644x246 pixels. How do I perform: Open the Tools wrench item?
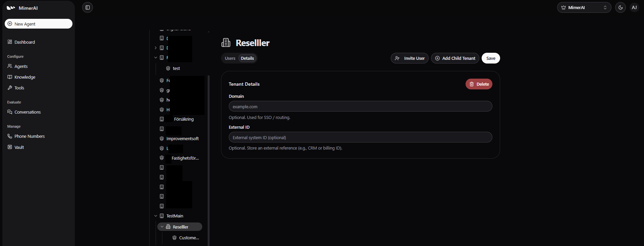pyautogui.click(x=19, y=88)
